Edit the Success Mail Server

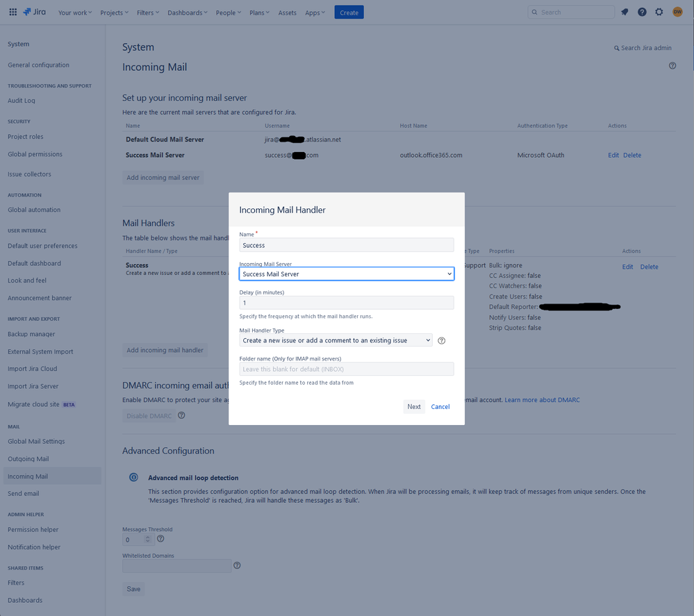[613, 155]
